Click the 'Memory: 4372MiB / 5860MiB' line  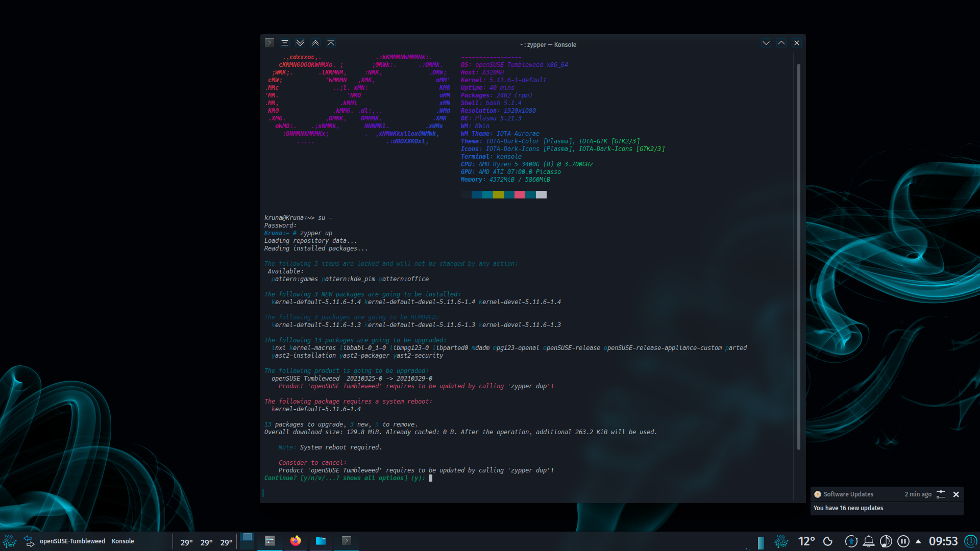point(505,180)
